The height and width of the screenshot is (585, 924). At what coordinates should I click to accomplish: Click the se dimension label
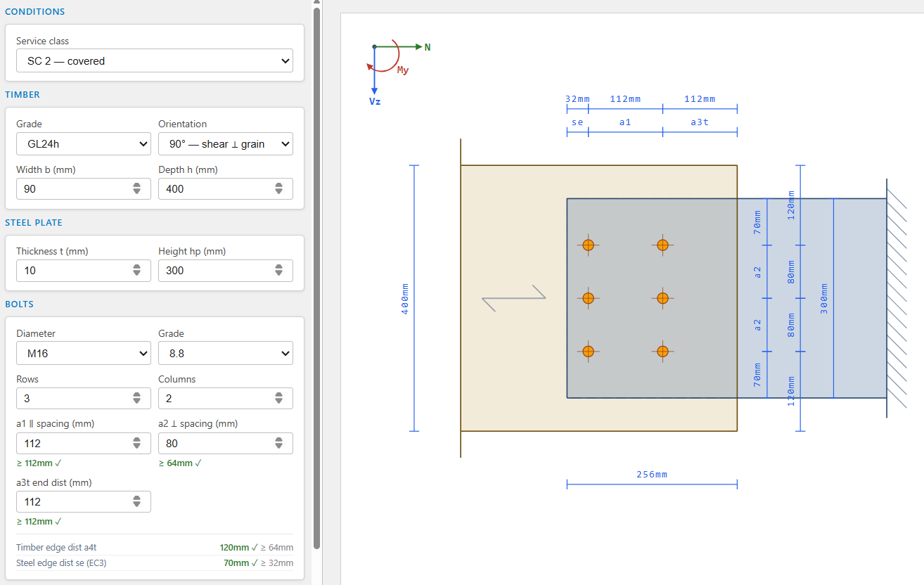[577, 122]
